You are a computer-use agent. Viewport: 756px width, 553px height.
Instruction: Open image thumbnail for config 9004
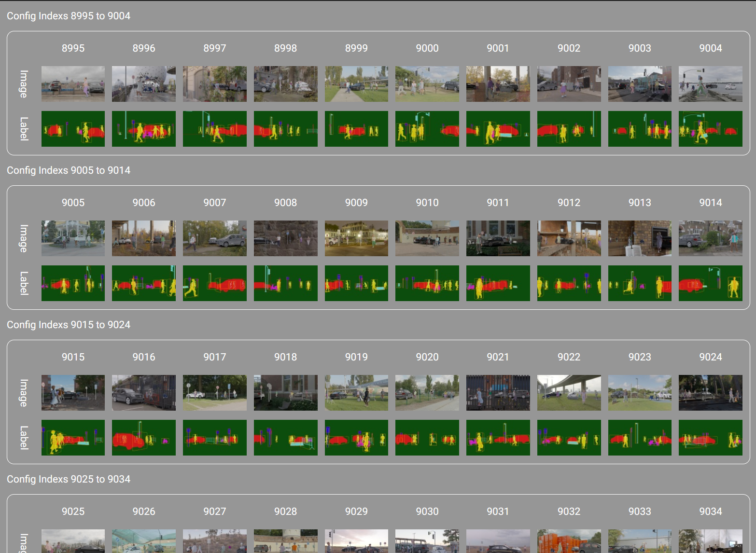click(711, 84)
